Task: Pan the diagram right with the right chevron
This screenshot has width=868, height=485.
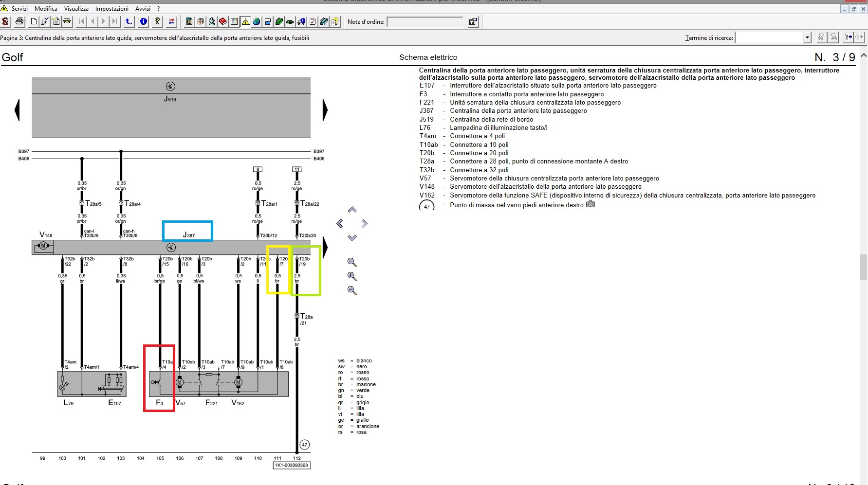Action: point(365,223)
